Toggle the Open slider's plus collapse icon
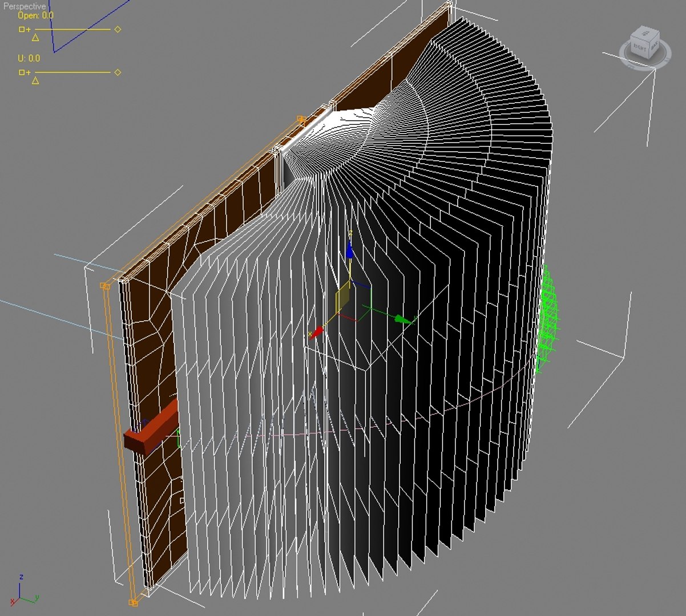686x616 pixels. (28, 29)
